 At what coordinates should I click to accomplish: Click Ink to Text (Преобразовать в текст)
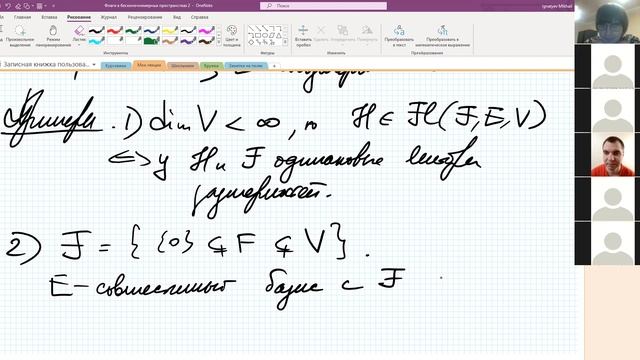(x=399, y=36)
